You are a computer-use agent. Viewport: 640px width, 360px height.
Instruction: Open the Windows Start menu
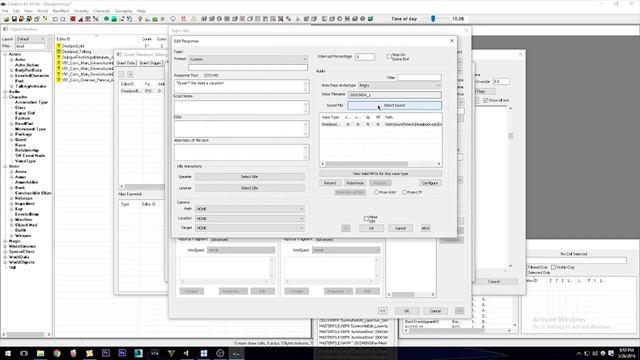click(7, 353)
